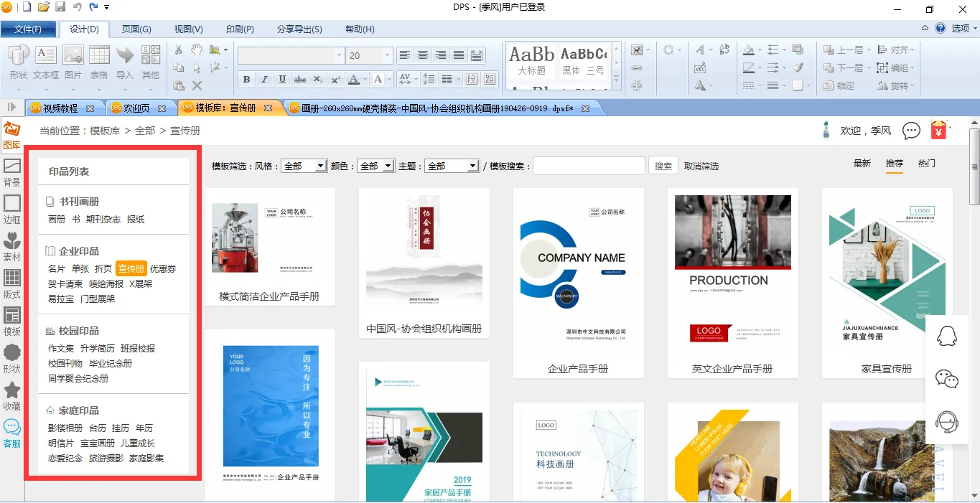Expand the font size 20 dropdown

click(x=388, y=55)
